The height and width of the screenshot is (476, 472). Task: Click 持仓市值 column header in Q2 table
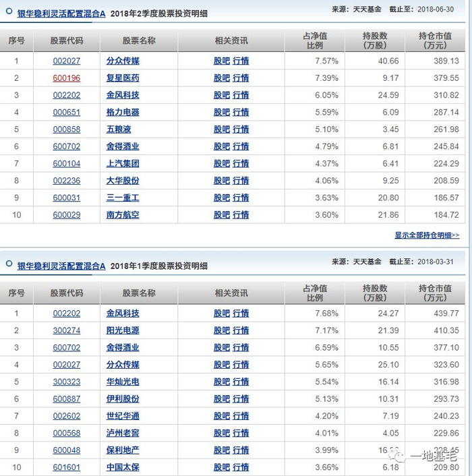click(x=435, y=40)
